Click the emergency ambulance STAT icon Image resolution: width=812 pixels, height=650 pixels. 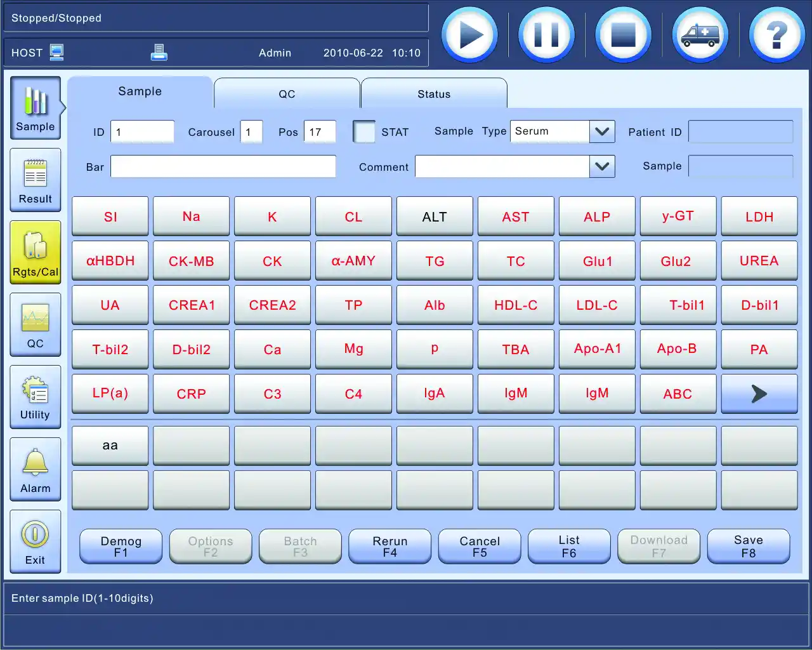point(700,35)
